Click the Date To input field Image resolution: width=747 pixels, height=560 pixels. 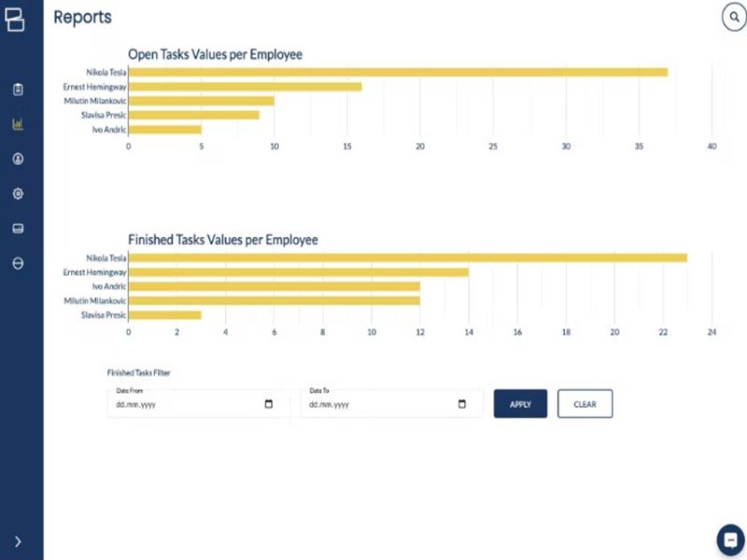click(375, 404)
